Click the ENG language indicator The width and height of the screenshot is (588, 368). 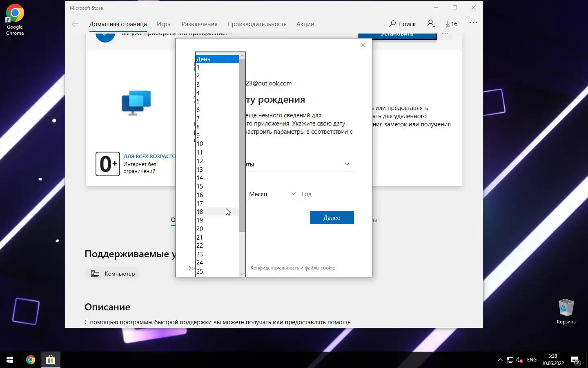click(x=532, y=360)
